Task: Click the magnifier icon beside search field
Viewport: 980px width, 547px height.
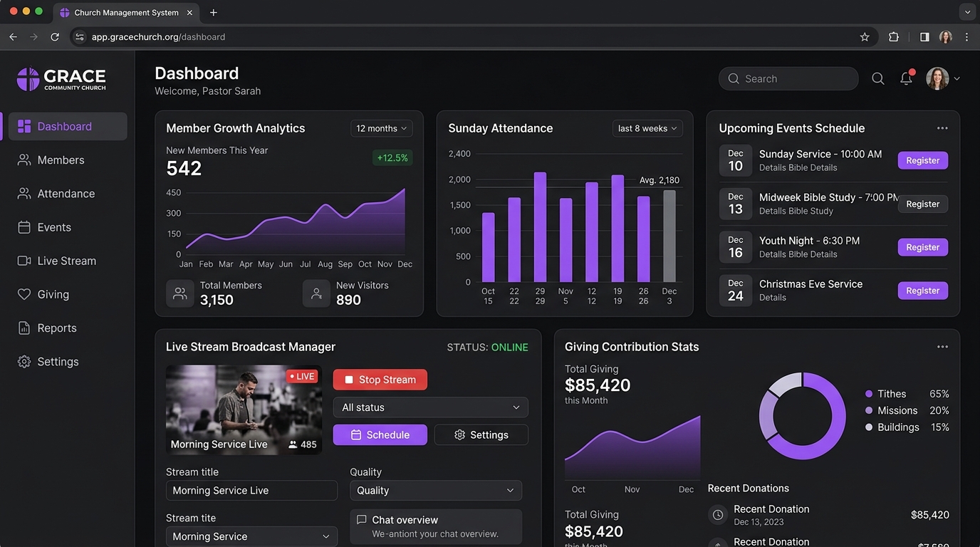Action: (878, 78)
